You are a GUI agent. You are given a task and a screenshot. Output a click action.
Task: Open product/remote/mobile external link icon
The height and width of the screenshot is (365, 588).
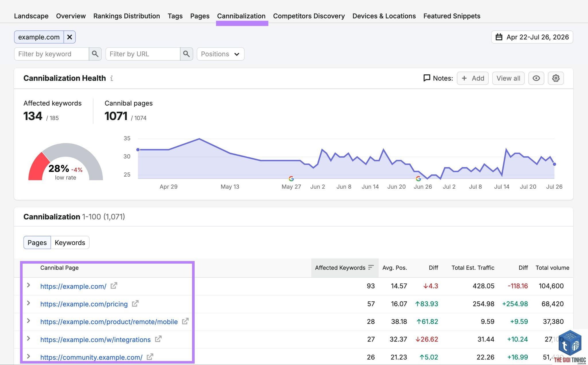coord(185,321)
